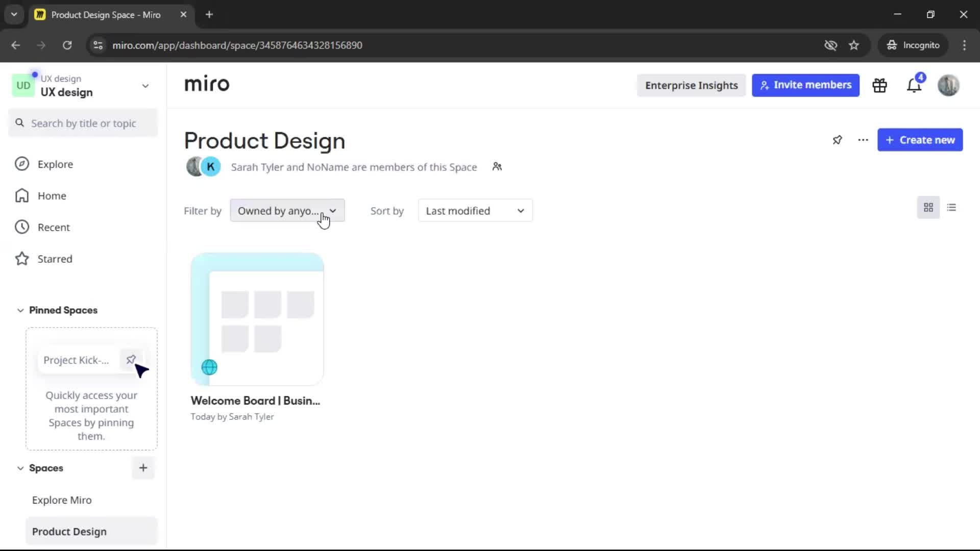Open the space members icon
Screen dimensions: 980x551
[497, 167]
